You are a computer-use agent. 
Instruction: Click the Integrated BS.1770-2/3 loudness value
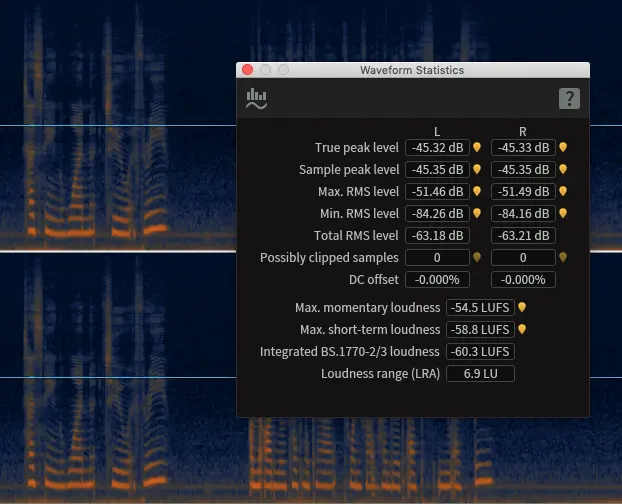[480, 352]
